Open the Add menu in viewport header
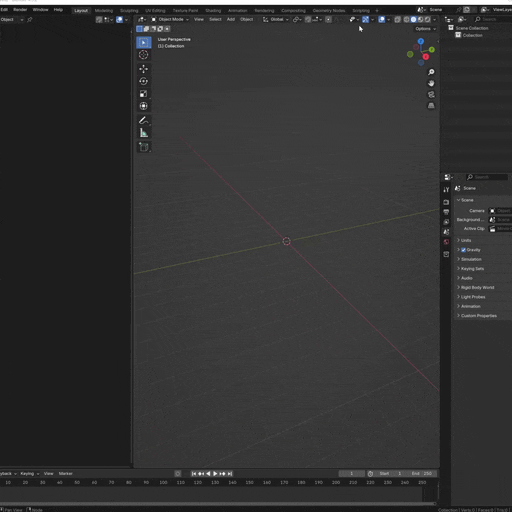Image resolution: width=512 pixels, height=512 pixels. coord(231,20)
